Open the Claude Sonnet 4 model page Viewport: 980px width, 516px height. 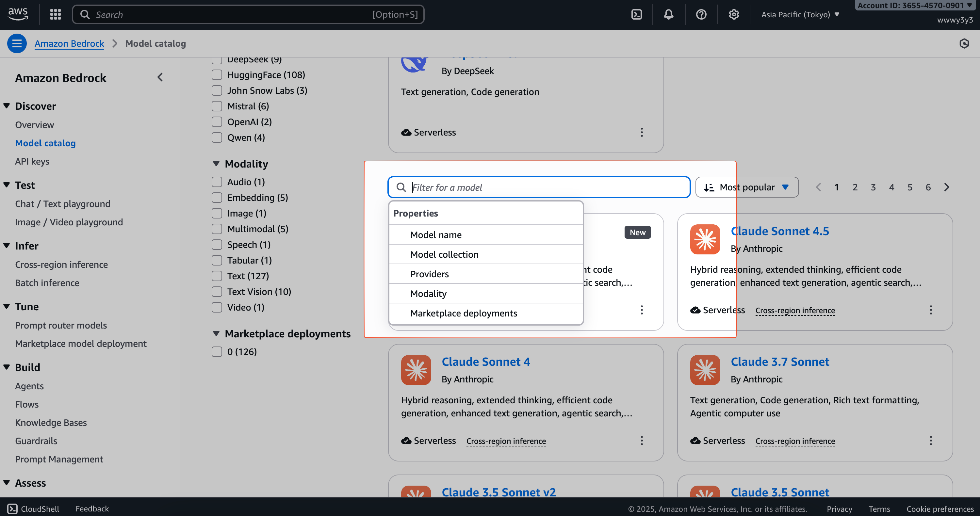click(x=486, y=362)
